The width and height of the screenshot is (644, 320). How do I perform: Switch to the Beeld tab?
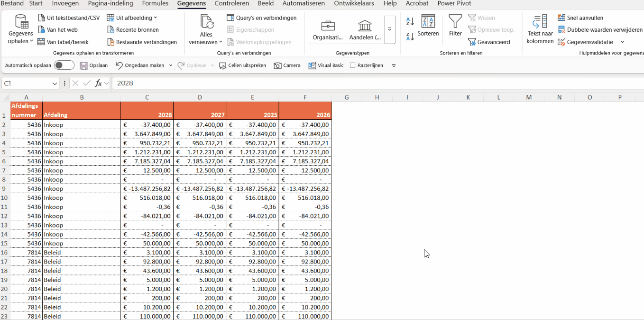point(266,4)
